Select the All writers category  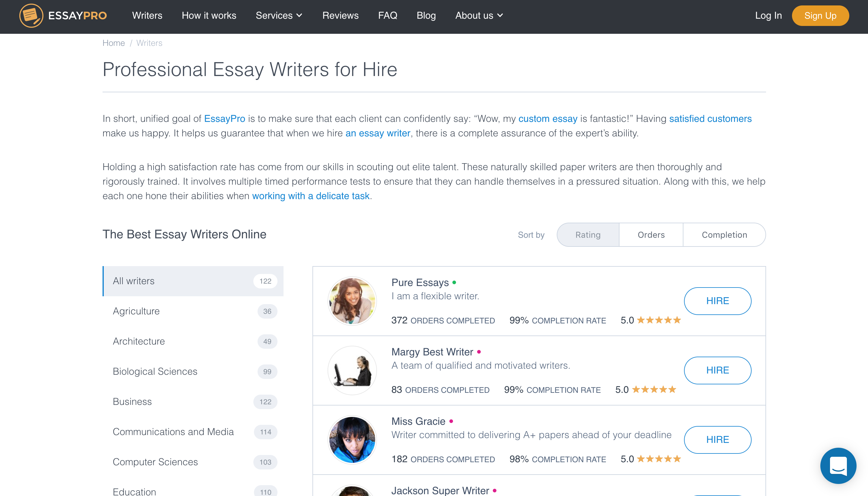coord(193,281)
